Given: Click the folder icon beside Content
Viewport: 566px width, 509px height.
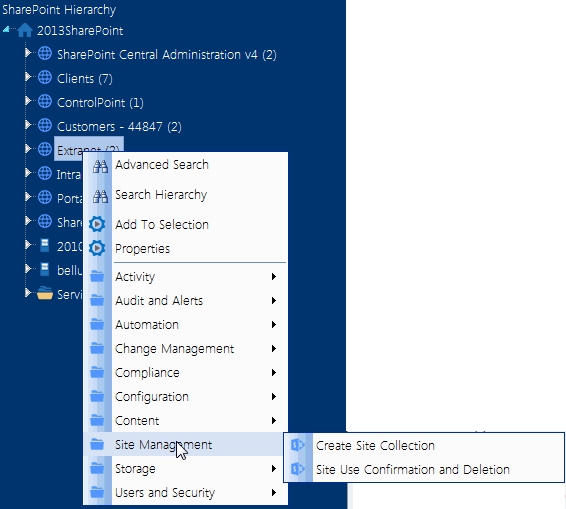Looking at the screenshot, I should 97,420.
